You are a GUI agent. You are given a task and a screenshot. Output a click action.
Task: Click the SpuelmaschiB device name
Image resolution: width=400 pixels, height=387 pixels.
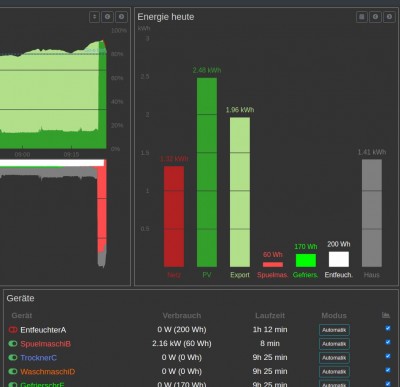[45, 344]
